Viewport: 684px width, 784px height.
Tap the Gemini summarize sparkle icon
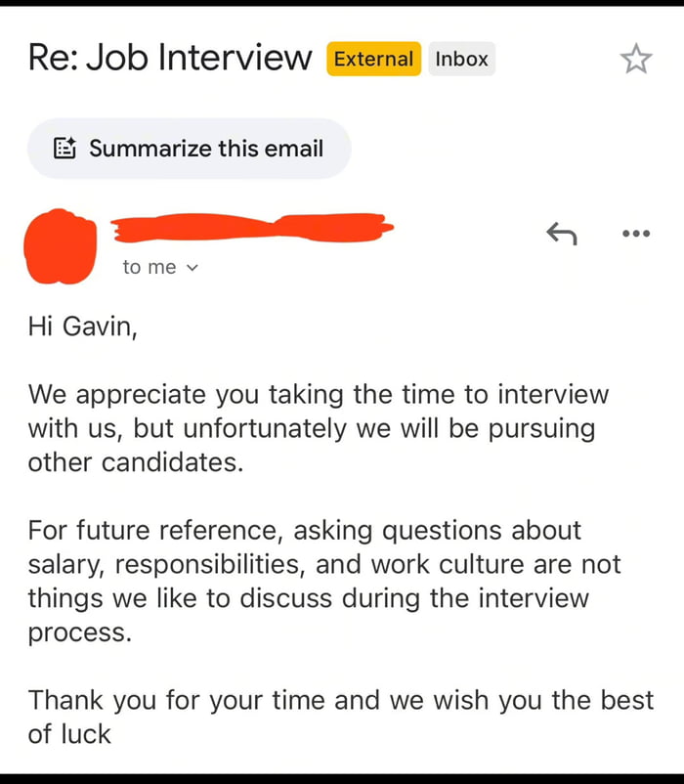click(x=64, y=148)
